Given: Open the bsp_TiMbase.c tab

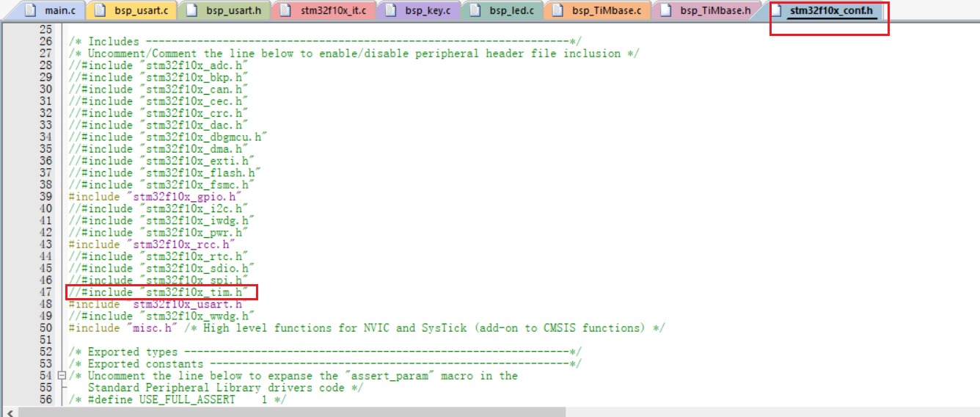Looking at the screenshot, I should click(599, 11).
